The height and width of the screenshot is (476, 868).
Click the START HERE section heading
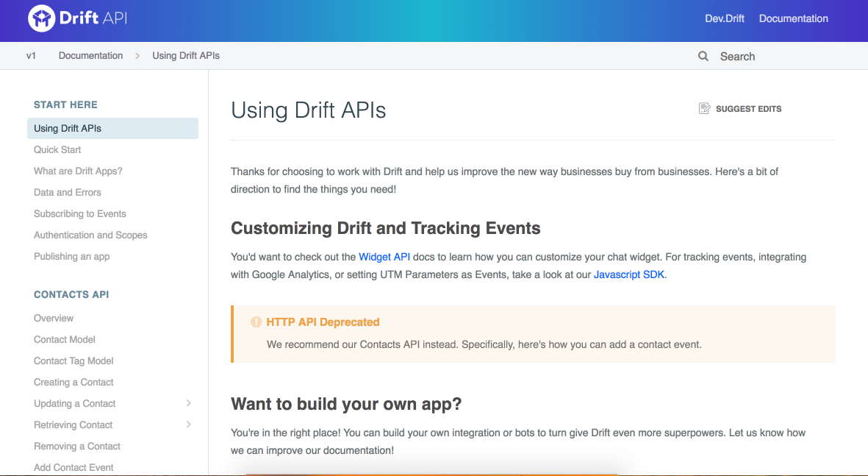click(65, 104)
